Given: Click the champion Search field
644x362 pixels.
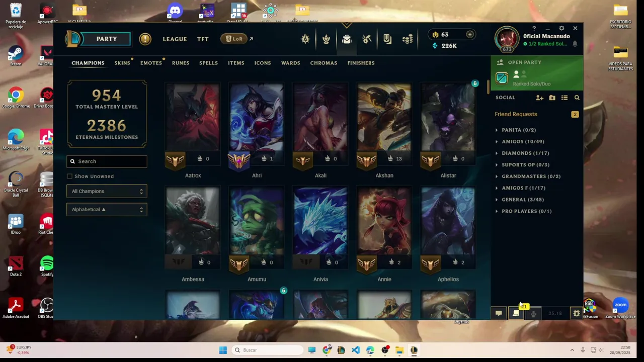Looking at the screenshot, I should pyautogui.click(x=107, y=161).
